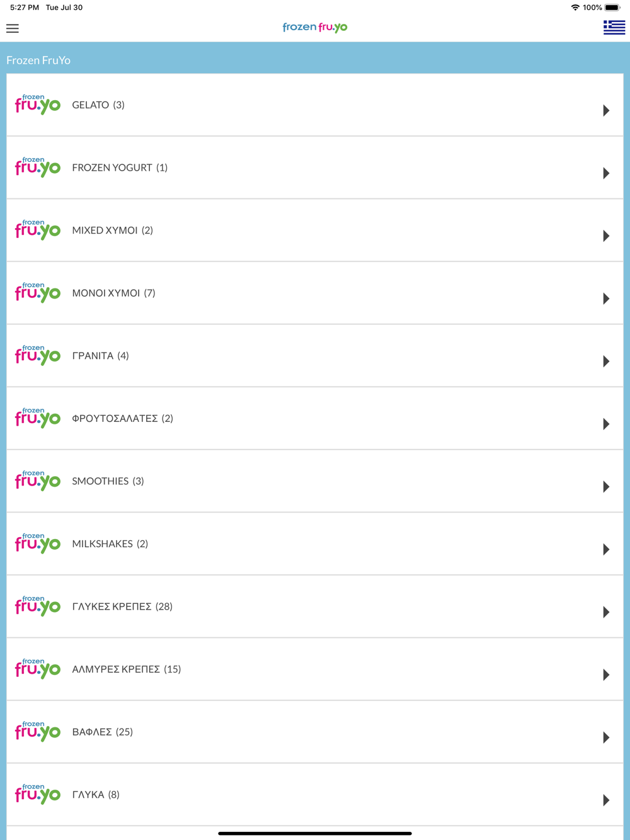Screen dimensions: 630x840
Task: Select ΑΛΜΥΡΕΣ ΚΡΕΠΕΣ (15) item
Action: [x=315, y=669]
